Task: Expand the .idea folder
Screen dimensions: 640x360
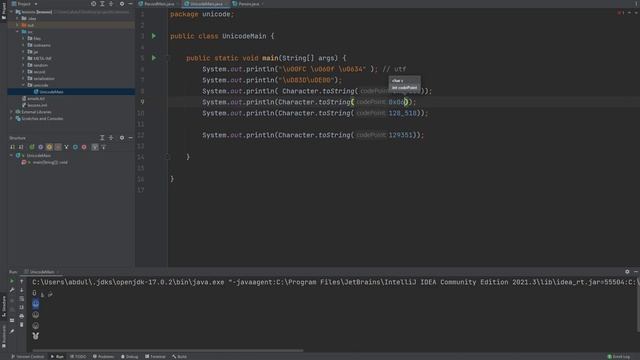Action: (x=17, y=18)
